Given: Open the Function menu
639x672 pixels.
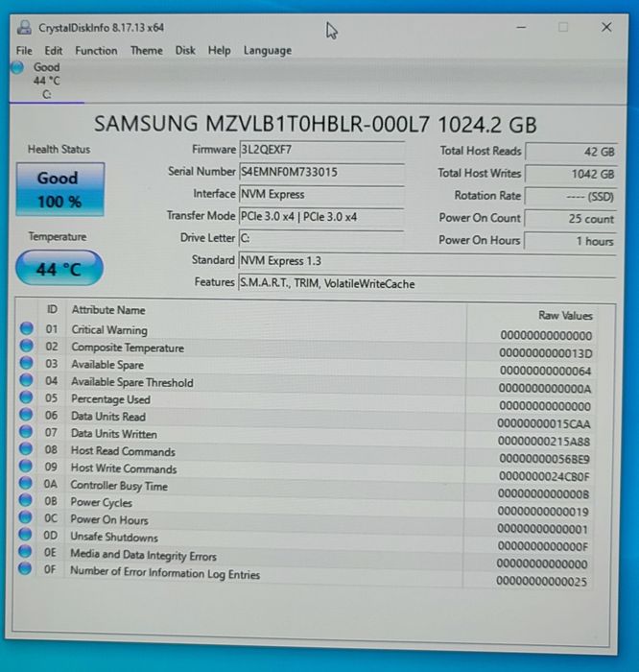Looking at the screenshot, I should click(96, 51).
